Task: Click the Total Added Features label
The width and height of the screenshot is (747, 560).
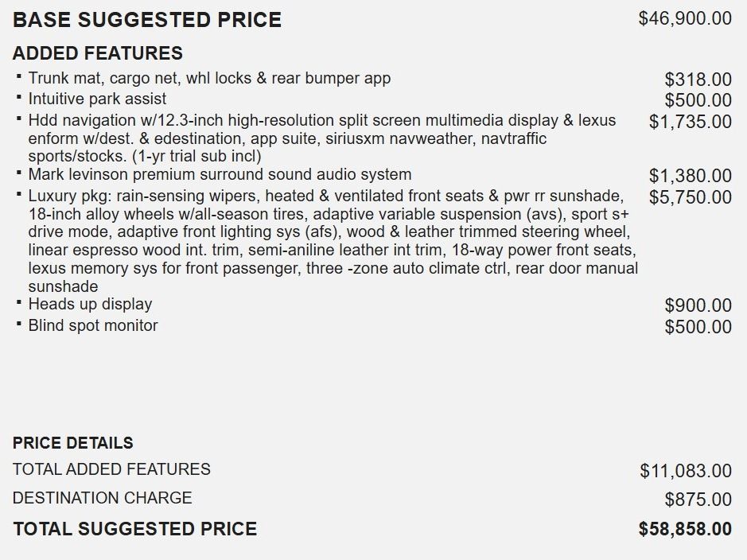Action: (x=111, y=469)
